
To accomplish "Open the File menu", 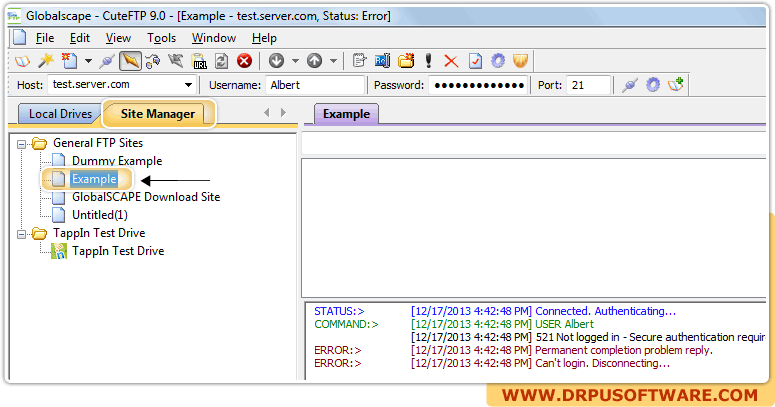I will coord(44,38).
